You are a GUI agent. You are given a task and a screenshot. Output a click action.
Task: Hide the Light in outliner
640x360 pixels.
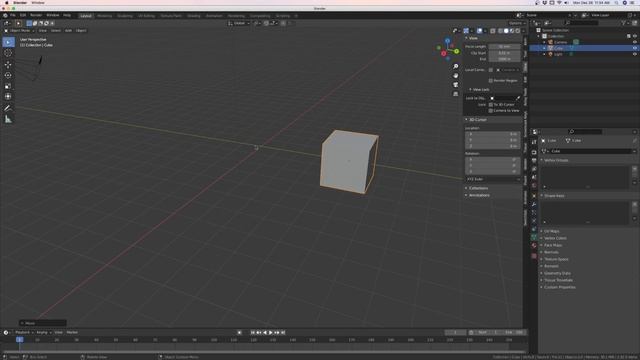pyautogui.click(x=635, y=54)
